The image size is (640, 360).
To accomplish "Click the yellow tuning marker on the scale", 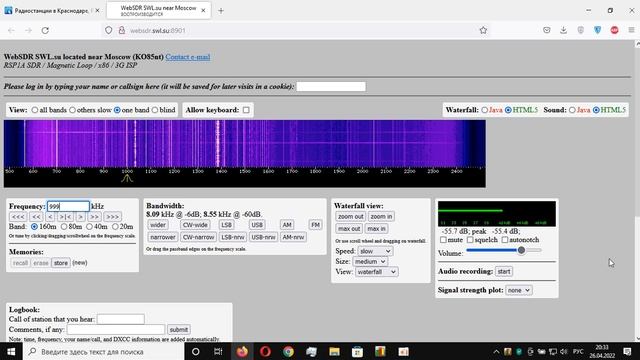I will [127, 178].
